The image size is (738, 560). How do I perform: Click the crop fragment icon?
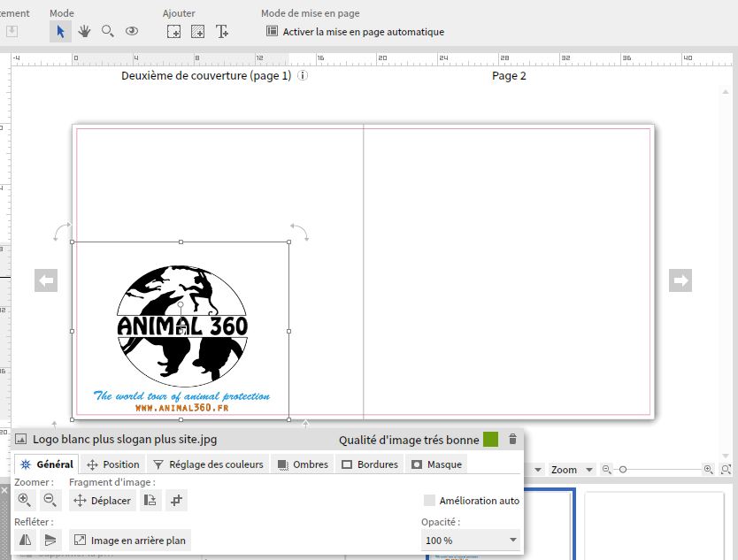point(176,500)
